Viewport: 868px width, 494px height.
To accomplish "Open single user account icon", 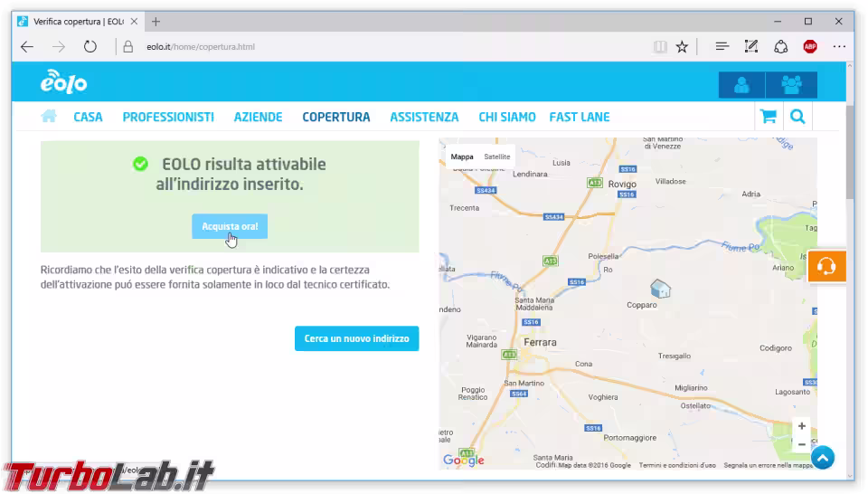I will coord(741,85).
